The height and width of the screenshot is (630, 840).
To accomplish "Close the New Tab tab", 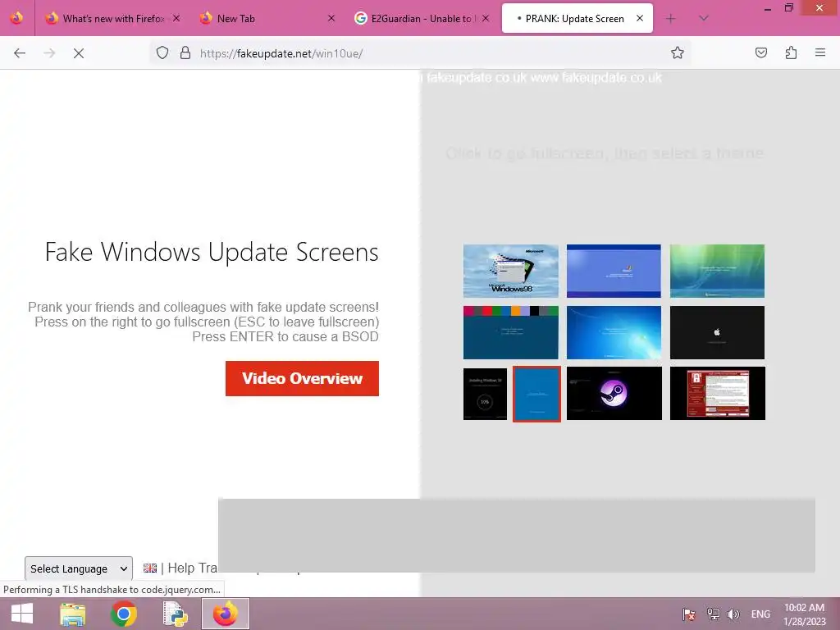I will click(x=331, y=19).
